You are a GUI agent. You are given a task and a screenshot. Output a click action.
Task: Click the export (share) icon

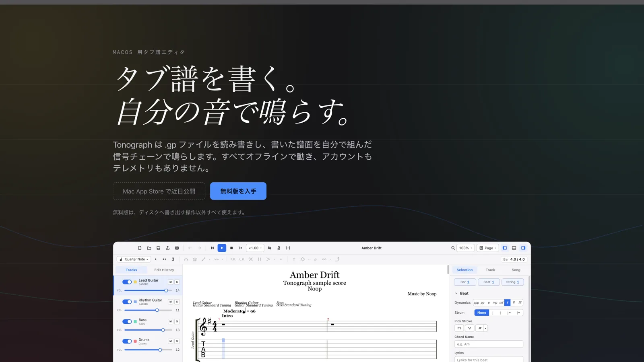pos(167,248)
